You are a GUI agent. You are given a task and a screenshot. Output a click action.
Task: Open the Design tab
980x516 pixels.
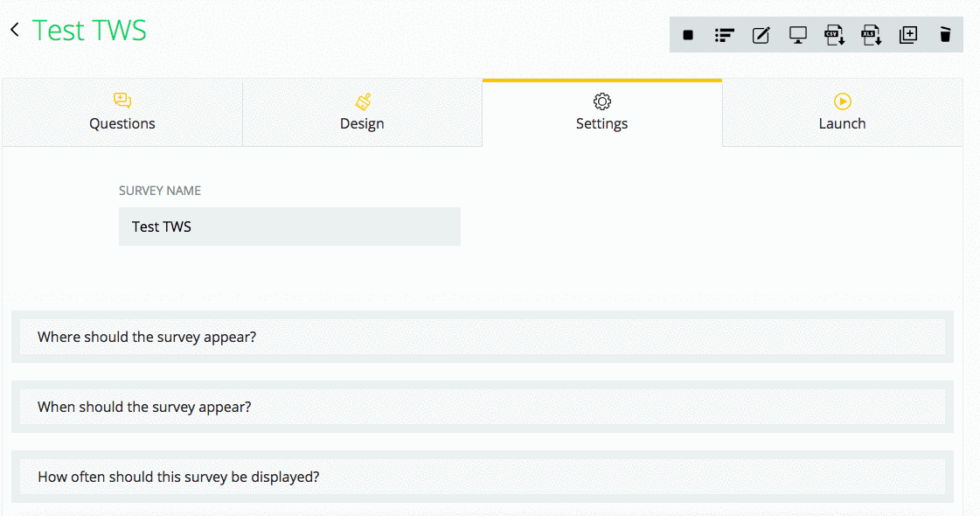pos(363,113)
